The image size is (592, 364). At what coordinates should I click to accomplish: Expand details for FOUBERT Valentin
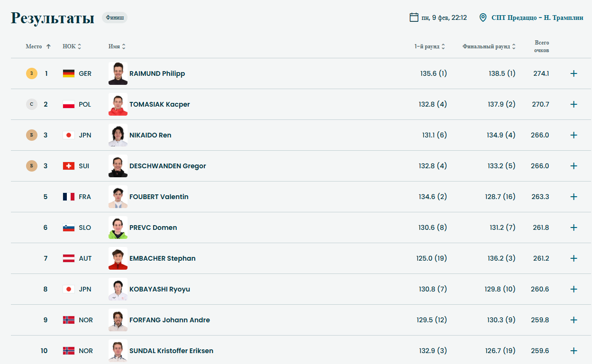(x=574, y=197)
